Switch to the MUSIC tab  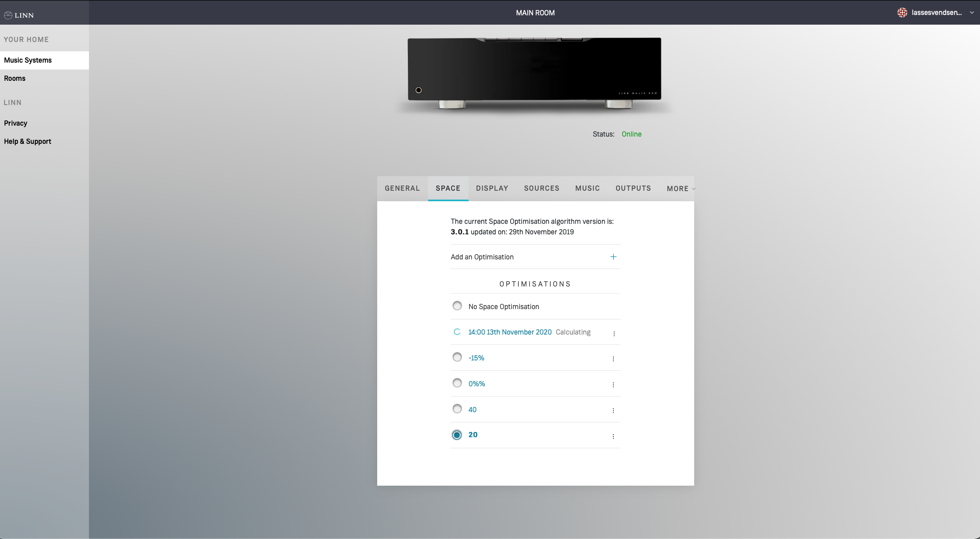tap(587, 188)
